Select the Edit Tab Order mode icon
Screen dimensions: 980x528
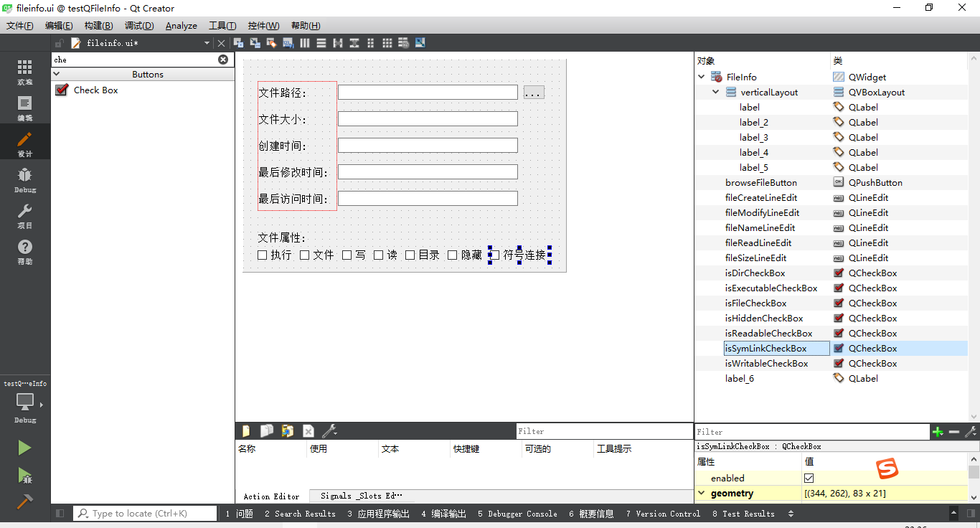(x=288, y=42)
